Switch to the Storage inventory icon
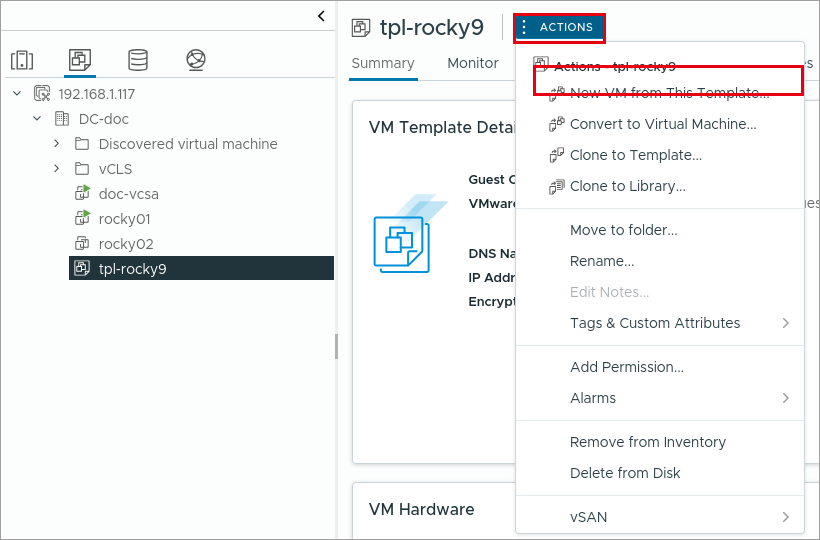The width and height of the screenshot is (820, 540). (x=138, y=60)
